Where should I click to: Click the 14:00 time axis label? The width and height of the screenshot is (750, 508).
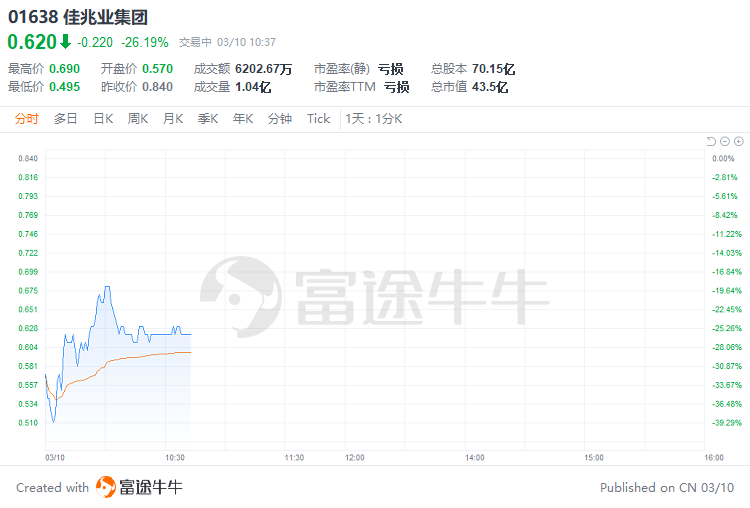[474, 458]
